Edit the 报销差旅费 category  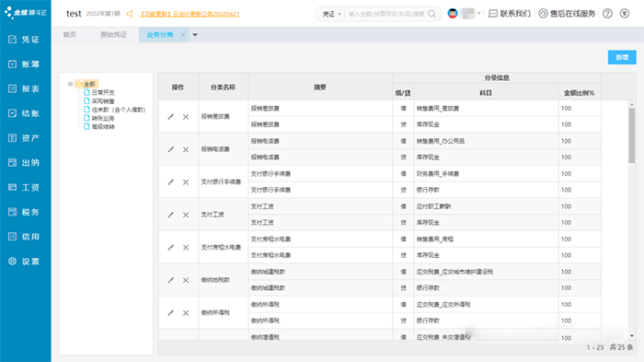click(x=171, y=116)
